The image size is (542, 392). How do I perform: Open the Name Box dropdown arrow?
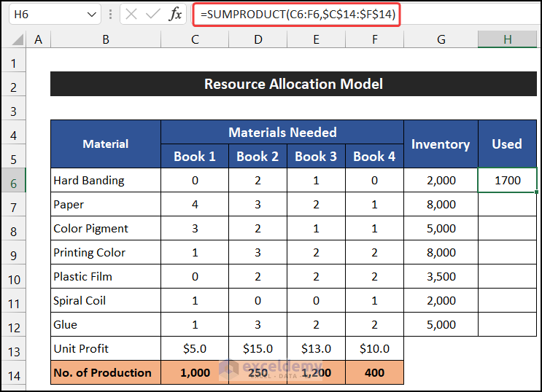tap(91, 14)
